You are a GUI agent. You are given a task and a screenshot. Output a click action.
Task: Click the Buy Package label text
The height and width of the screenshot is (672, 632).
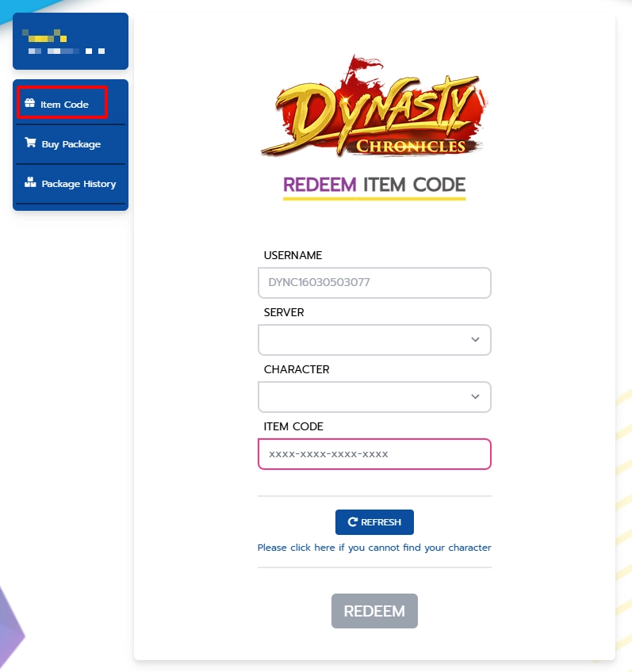tap(71, 144)
